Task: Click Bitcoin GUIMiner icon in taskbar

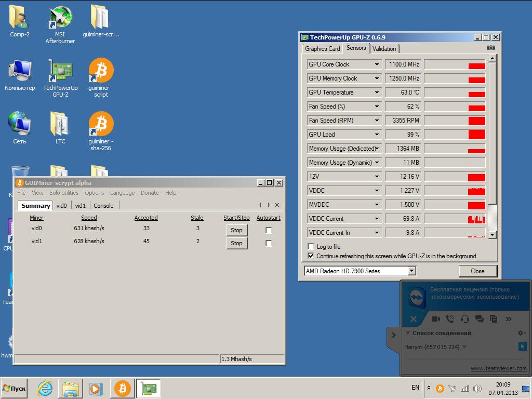Action: click(123, 388)
